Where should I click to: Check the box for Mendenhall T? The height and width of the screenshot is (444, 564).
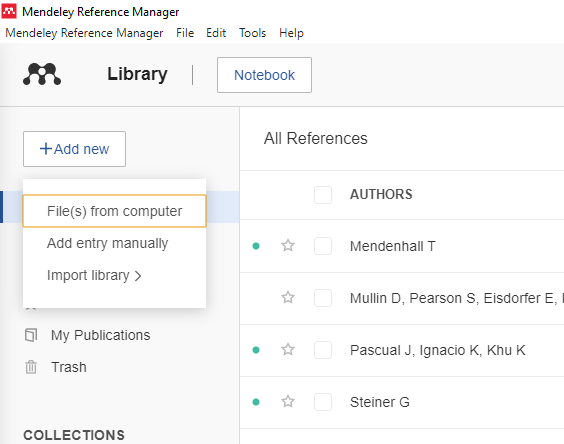pos(323,246)
